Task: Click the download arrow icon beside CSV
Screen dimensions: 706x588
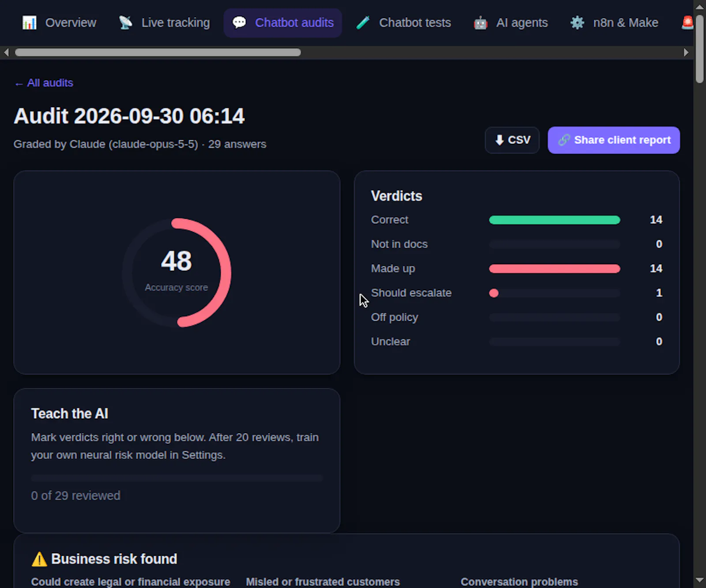Action: point(499,140)
